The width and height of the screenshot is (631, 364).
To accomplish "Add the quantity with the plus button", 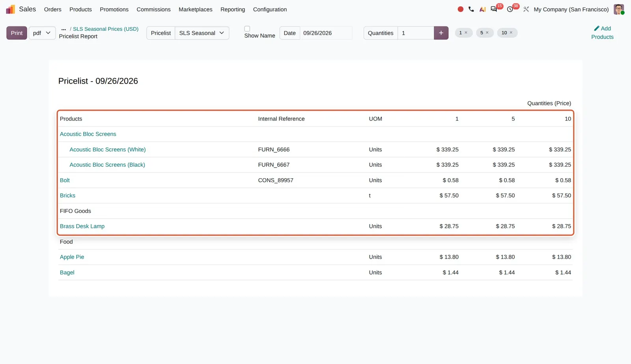I will [441, 33].
